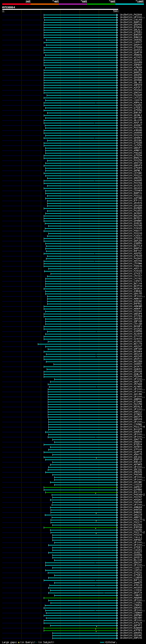Click the =100char. scale legend
The width and height of the screenshot is (146, 644).
(x=109, y=642)
